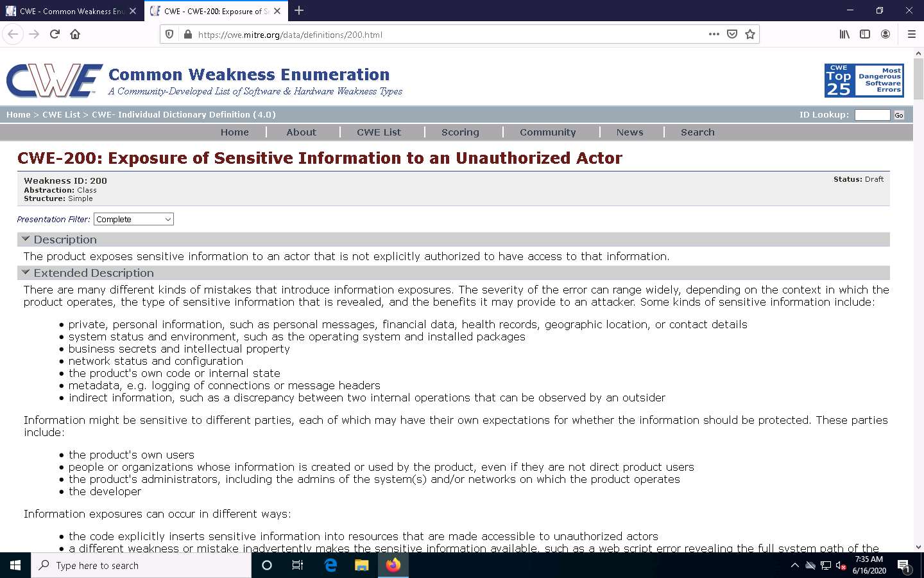This screenshot has height=578, width=924.
Task: Click the browser Back arrow
Action: (x=13, y=34)
